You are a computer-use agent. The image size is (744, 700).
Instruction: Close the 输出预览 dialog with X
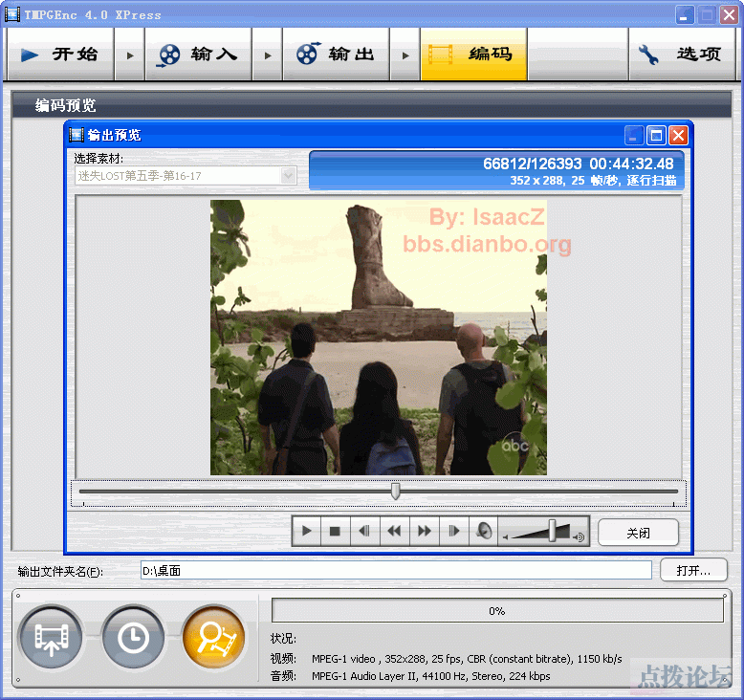(x=679, y=136)
